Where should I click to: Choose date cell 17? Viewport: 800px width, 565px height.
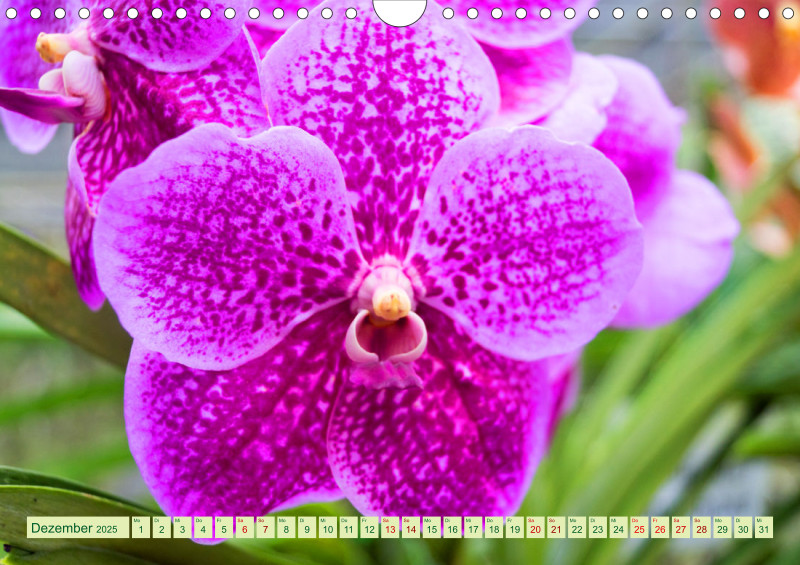[473, 527]
